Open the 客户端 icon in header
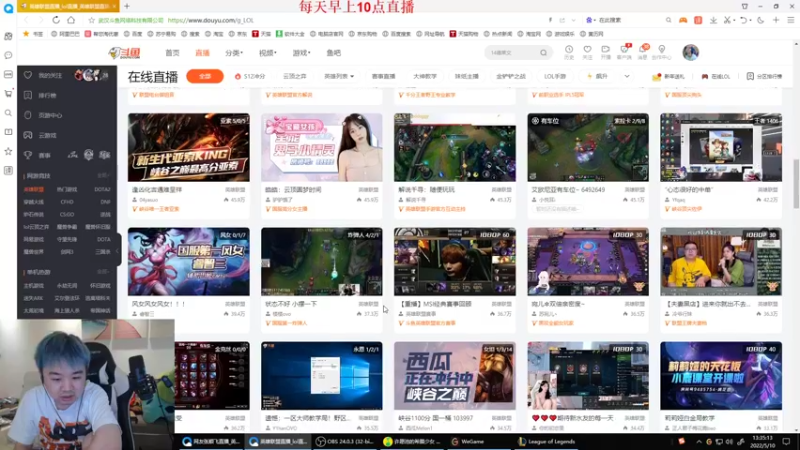Image resolution: width=800 pixels, height=450 pixels. [x=624, y=52]
